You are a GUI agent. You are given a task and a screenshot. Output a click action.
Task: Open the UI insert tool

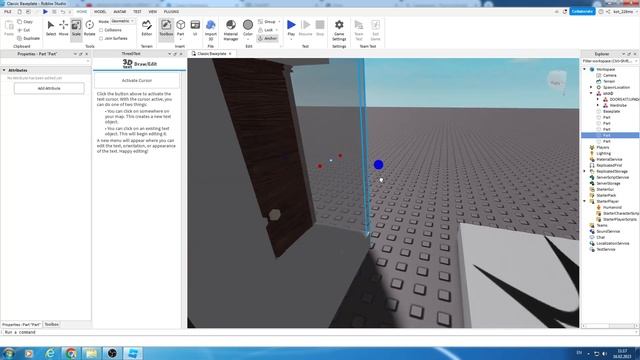pyautogui.click(x=195, y=29)
